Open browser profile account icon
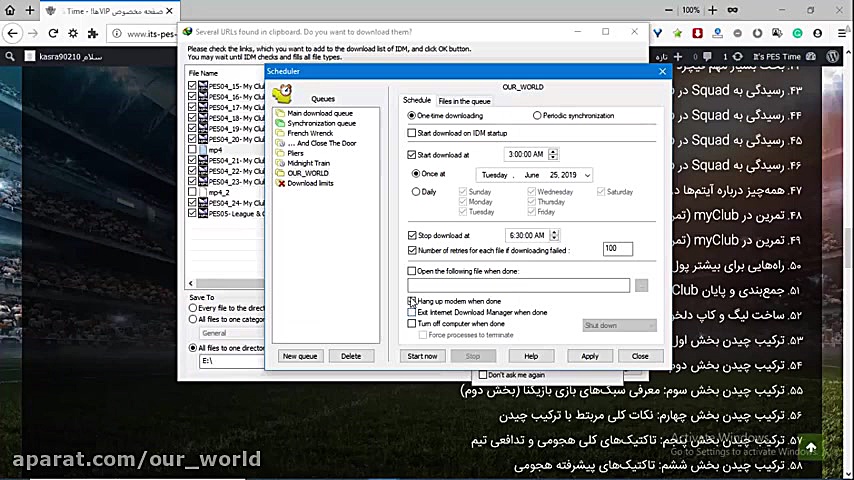The height and width of the screenshot is (480, 854). pos(818,34)
